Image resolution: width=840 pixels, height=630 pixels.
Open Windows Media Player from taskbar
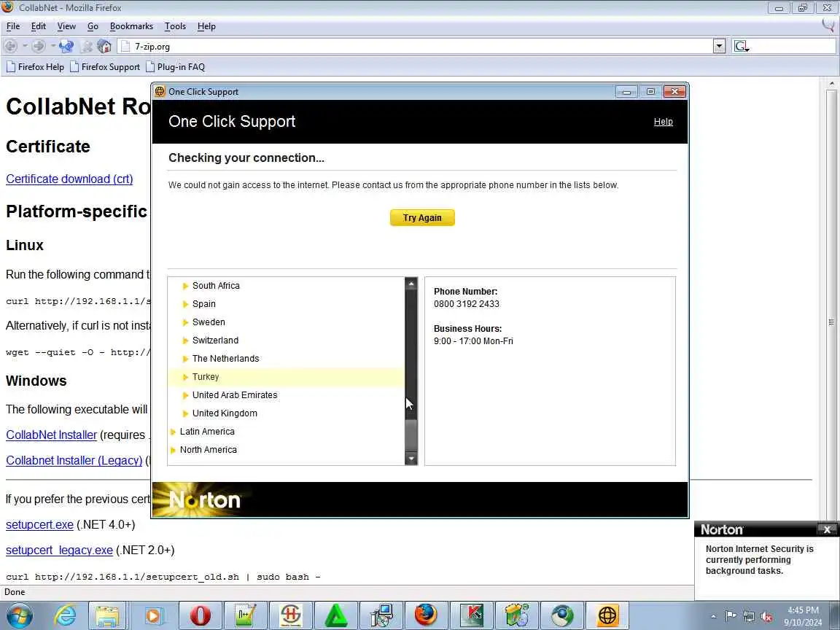(153, 615)
